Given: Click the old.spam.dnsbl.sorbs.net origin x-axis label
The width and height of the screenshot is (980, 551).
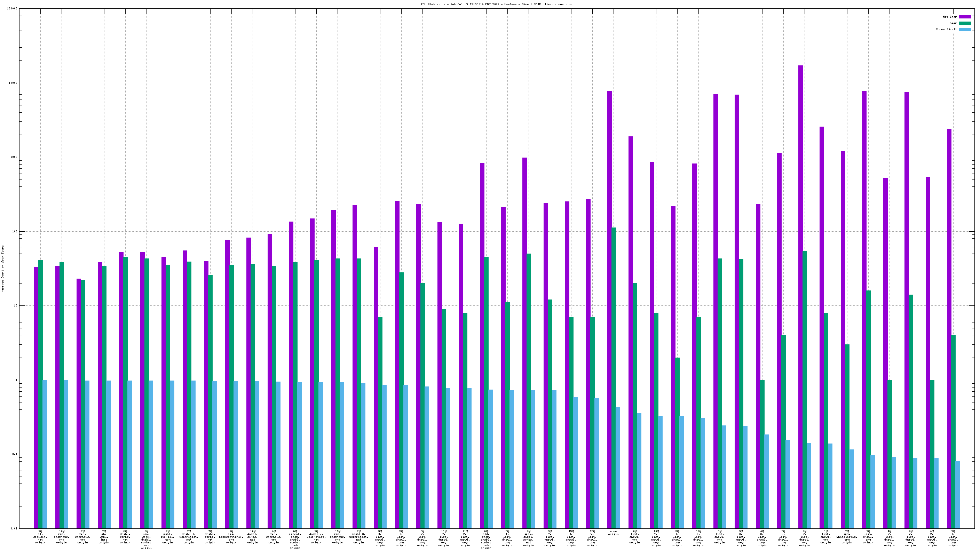Looking at the screenshot, I should (486, 539).
